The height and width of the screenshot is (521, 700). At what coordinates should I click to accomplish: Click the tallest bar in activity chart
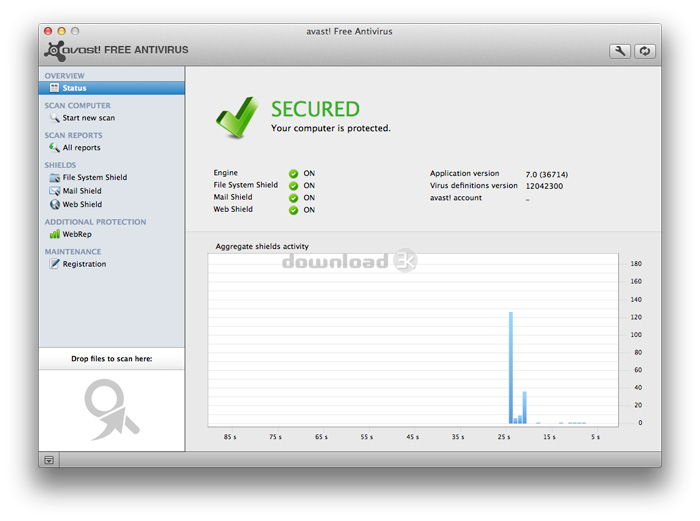(x=510, y=367)
